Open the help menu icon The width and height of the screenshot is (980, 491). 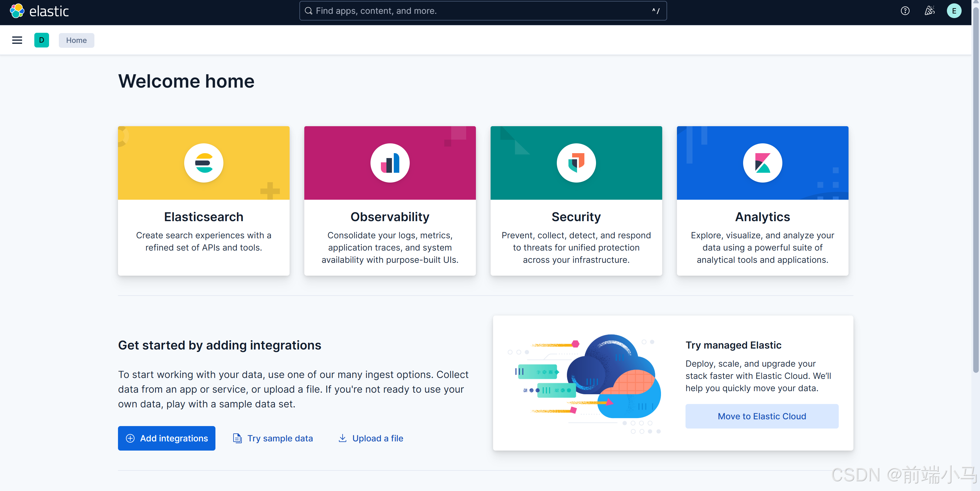[905, 11]
